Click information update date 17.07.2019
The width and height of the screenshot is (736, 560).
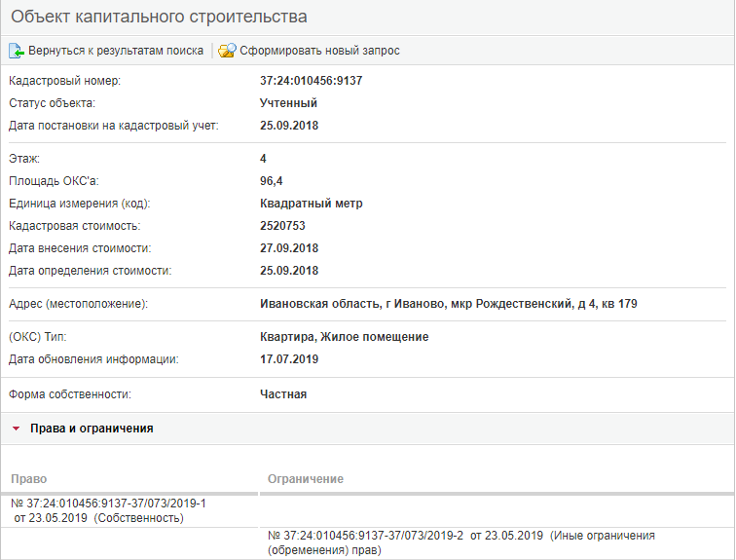[x=289, y=359]
